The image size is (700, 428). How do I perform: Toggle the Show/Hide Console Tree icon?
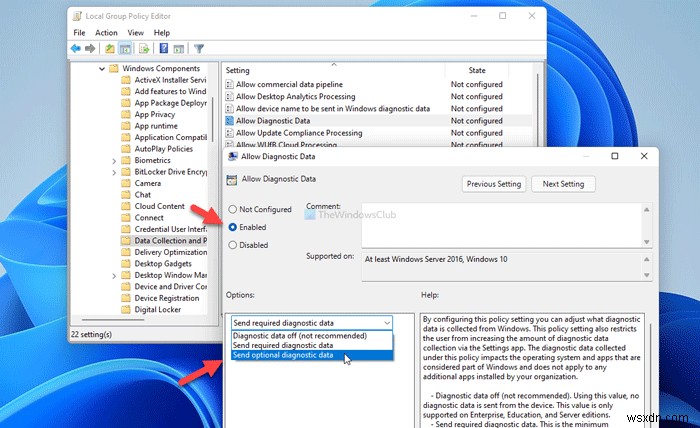tap(125, 48)
